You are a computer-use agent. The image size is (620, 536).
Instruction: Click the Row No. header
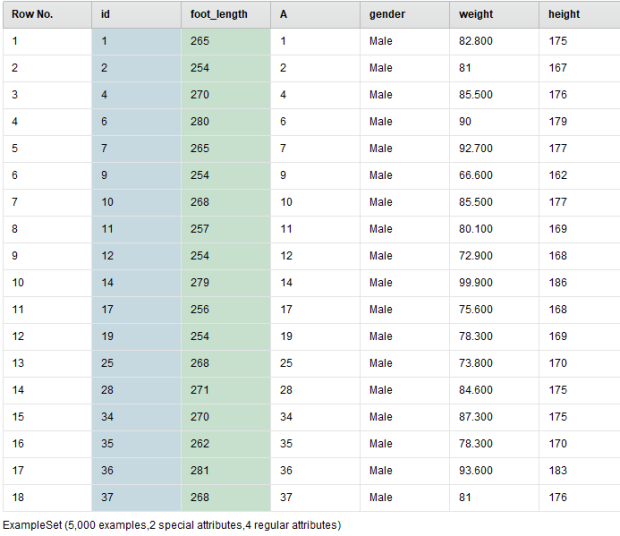click(x=47, y=15)
